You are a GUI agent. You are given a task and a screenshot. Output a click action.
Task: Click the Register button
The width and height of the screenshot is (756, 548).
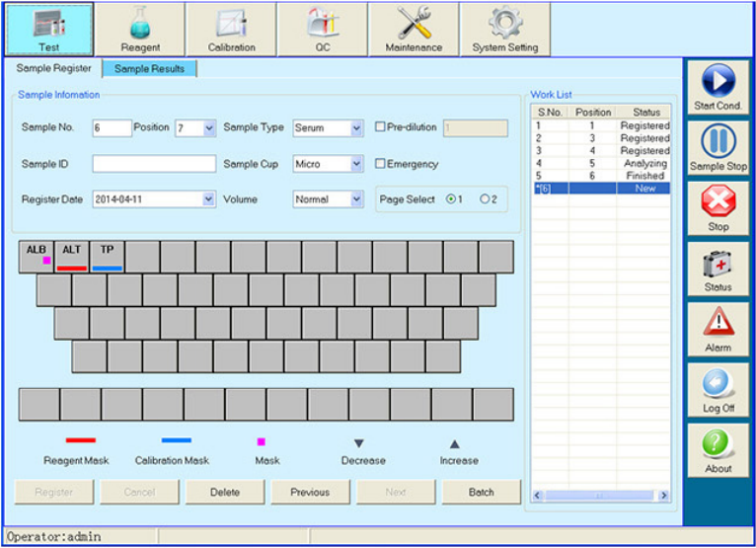pos(54,492)
